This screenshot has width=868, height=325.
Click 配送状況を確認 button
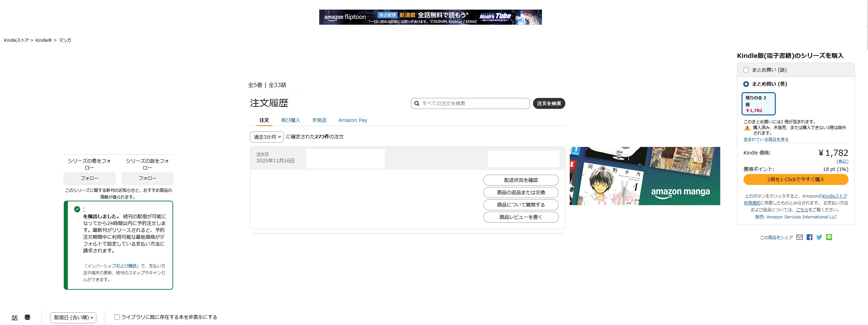click(x=521, y=180)
